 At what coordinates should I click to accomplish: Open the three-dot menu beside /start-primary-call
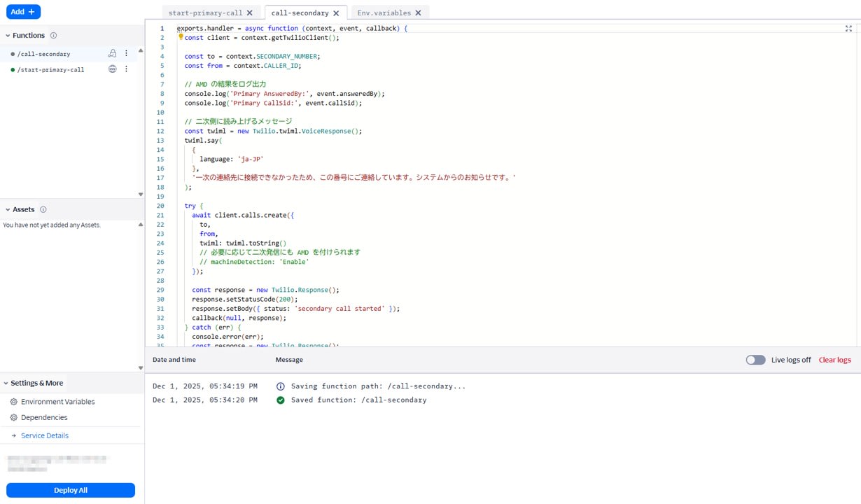127,69
